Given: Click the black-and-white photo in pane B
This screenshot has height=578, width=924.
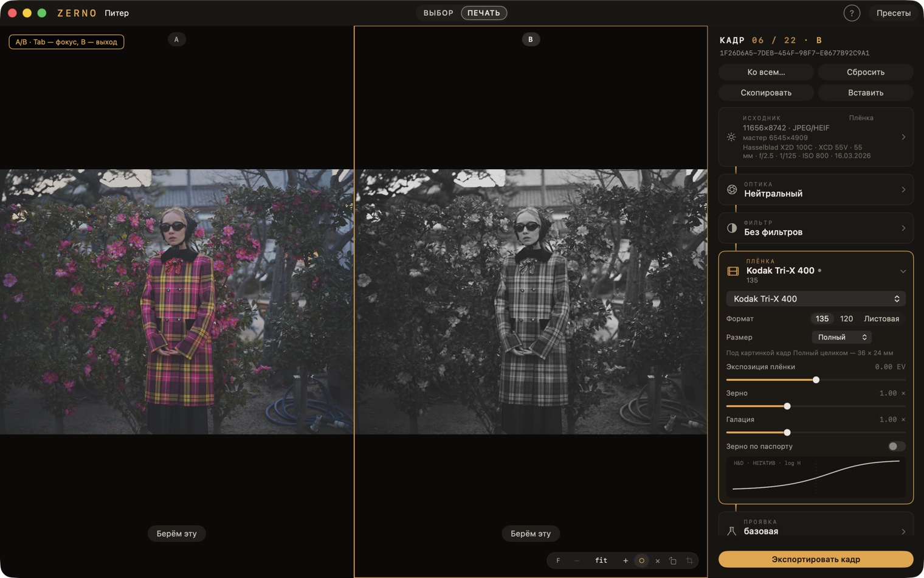Looking at the screenshot, I should (531, 302).
